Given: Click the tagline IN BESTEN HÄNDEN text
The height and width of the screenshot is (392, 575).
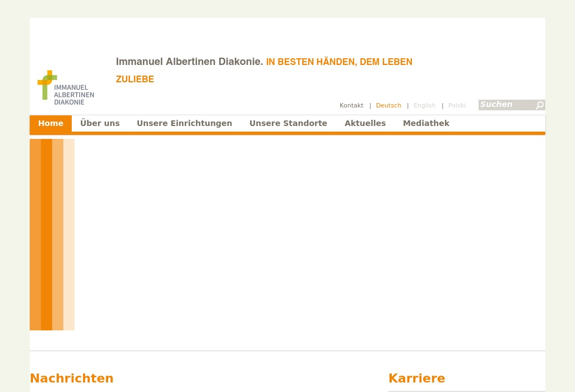Looking at the screenshot, I should click(339, 62).
